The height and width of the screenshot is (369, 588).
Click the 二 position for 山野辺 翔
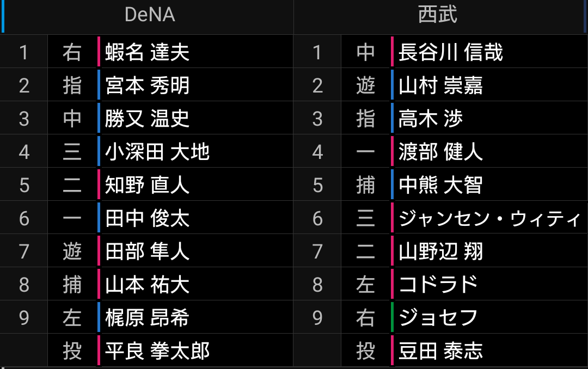click(365, 251)
